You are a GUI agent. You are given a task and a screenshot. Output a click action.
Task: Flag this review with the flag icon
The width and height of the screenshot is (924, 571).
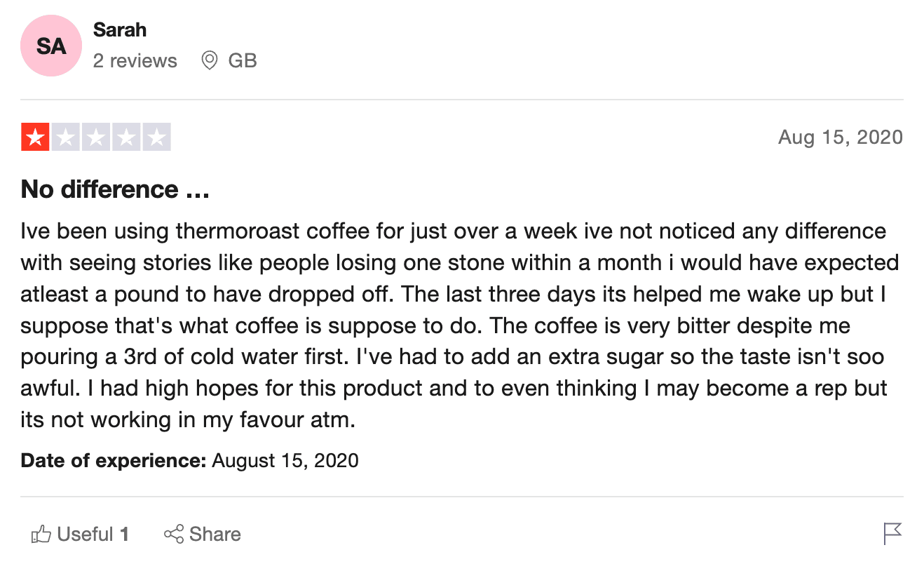892,534
